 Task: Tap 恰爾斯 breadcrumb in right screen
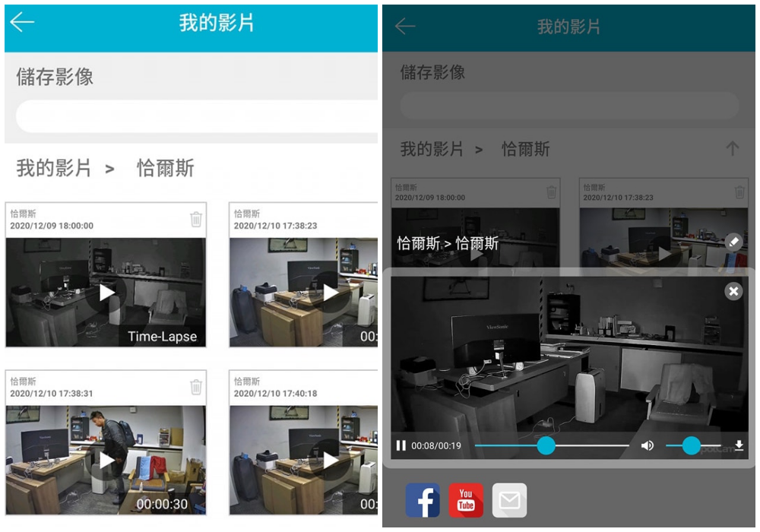(525, 149)
